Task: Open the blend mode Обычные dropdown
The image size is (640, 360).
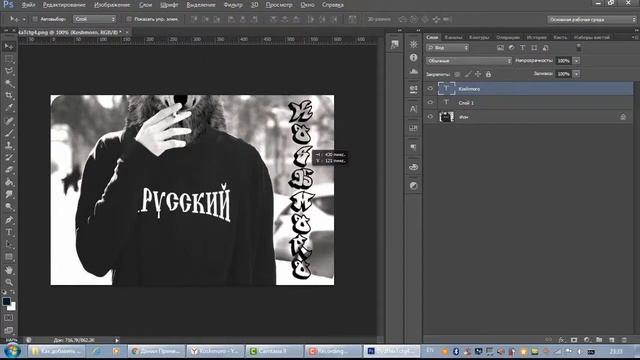Action: (469, 61)
